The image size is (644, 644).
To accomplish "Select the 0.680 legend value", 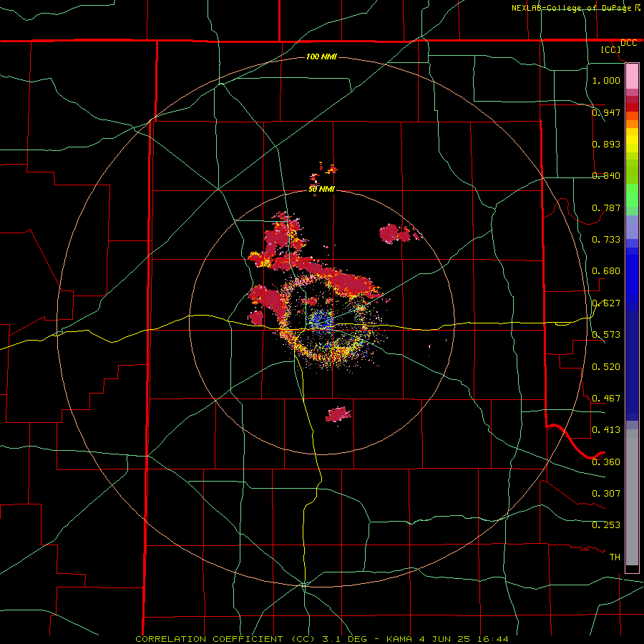I will [x=606, y=271].
